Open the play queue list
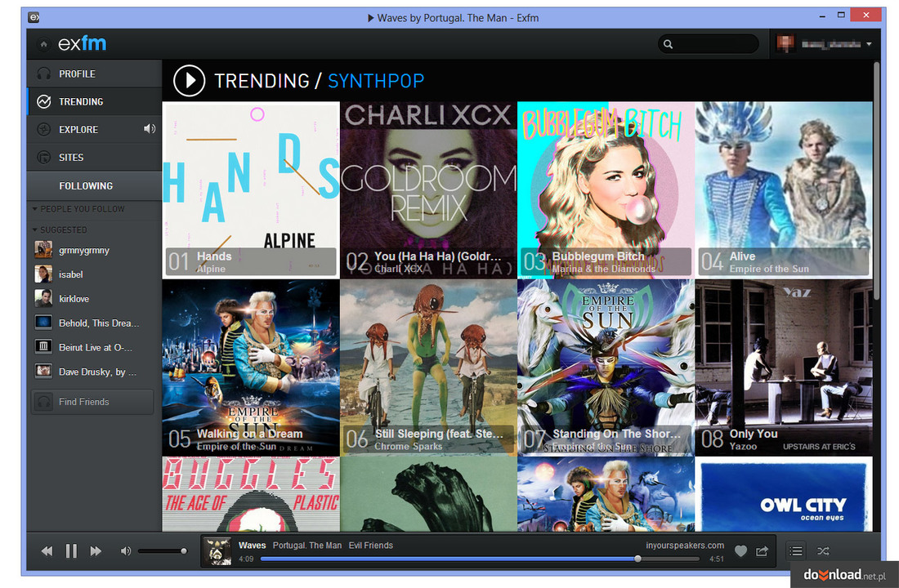The image size is (899, 588). [796, 551]
